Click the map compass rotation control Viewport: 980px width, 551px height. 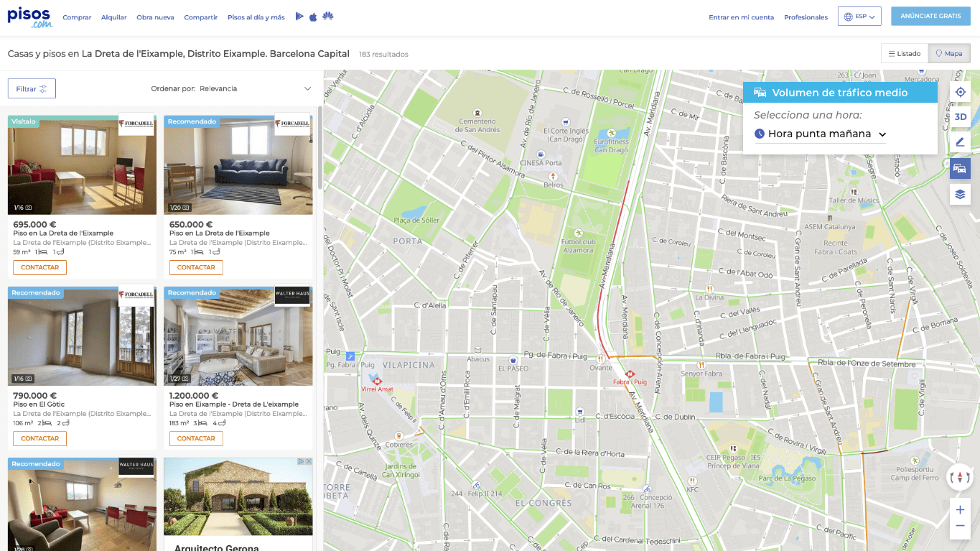pos(960,477)
